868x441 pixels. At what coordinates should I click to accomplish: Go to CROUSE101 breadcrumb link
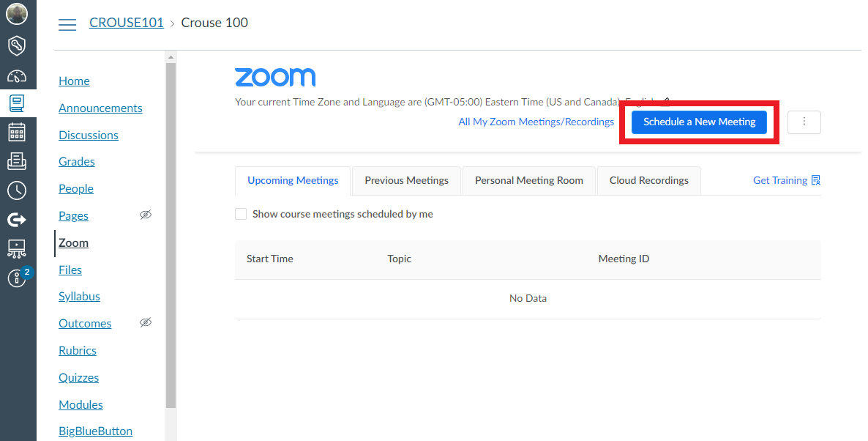click(x=127, y=23)
